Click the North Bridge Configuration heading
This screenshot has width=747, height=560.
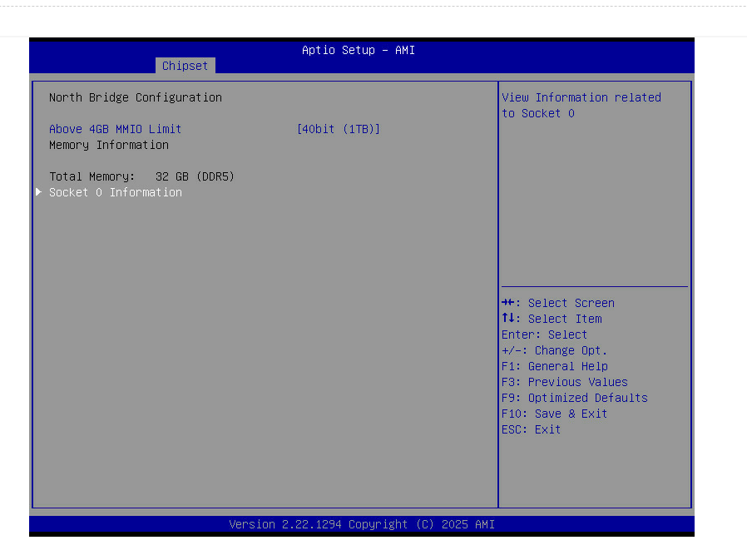coord(135,97)
